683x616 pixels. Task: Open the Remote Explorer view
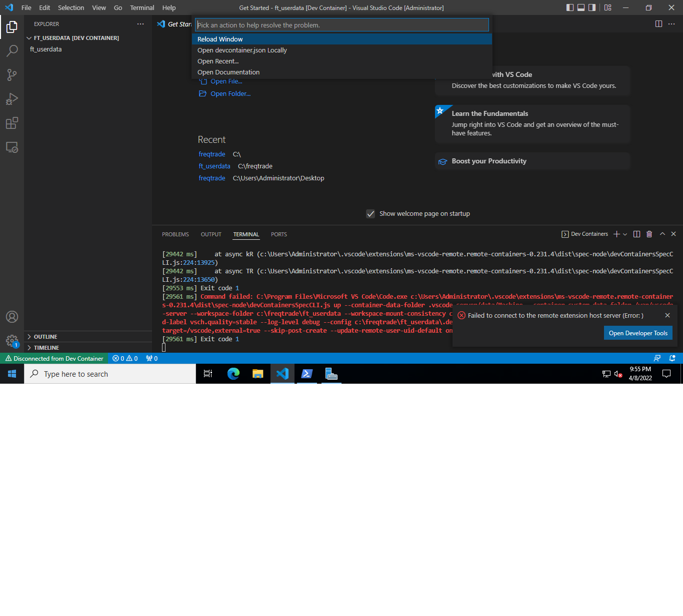point(12,147)
